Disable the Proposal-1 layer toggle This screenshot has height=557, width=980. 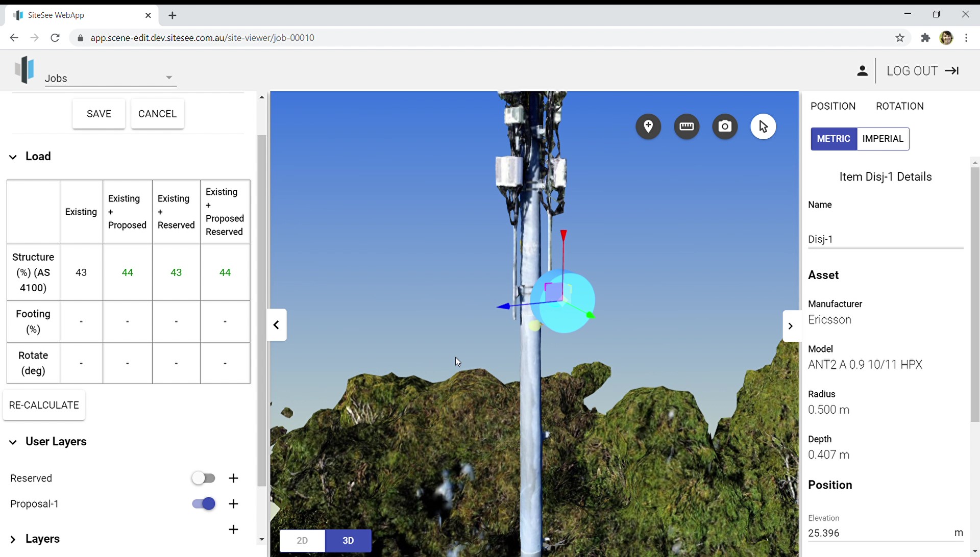click(x=203, y=503)
